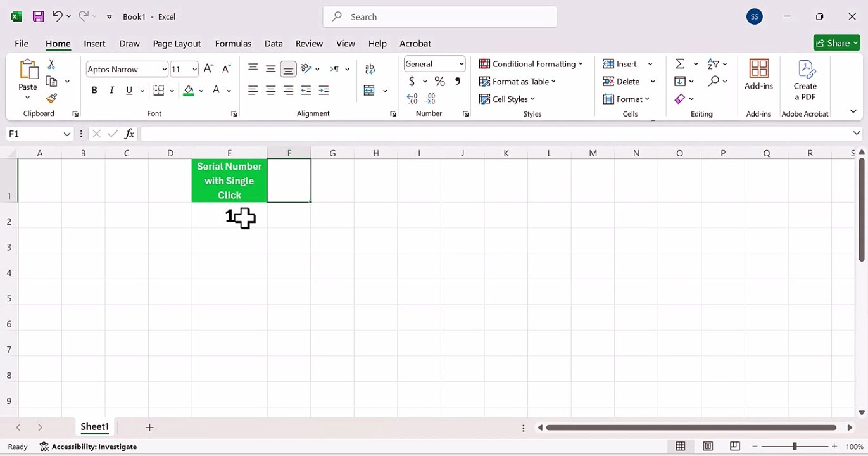Image resolution: width=868 pixels, height=456 pixels.
Task: Collapse the ribbon with the chevron
Action: pyautogui.click(x=853, y=111)
